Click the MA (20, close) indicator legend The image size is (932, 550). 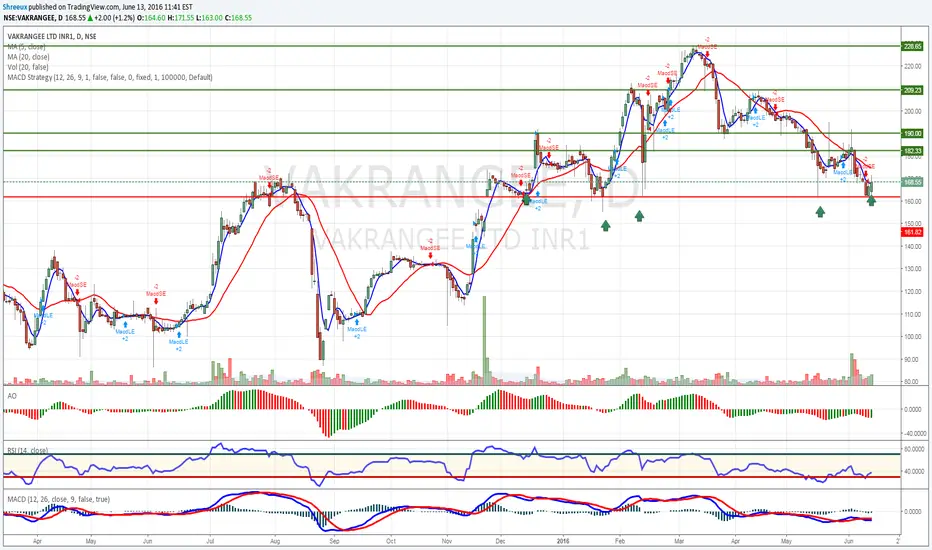pos(29,57)
